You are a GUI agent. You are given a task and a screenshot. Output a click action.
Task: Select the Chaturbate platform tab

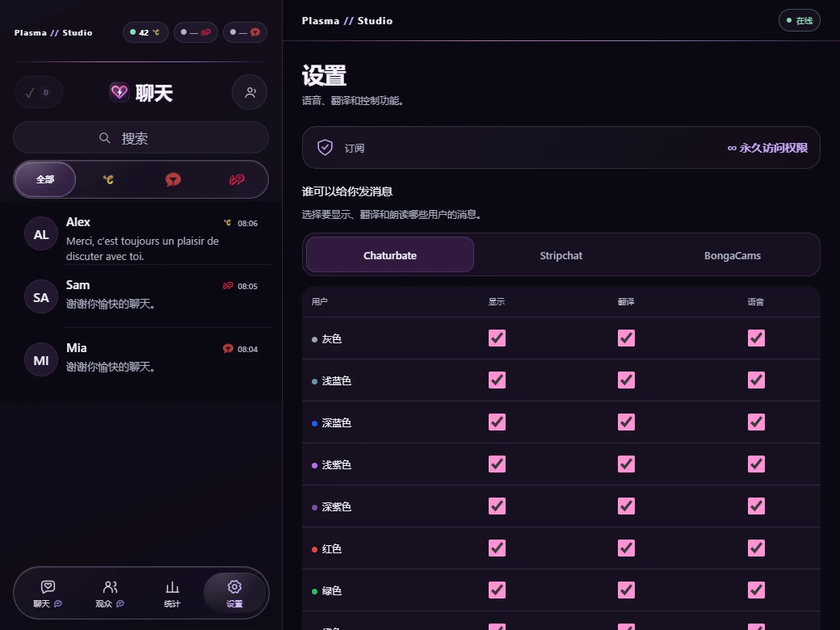(390, 255)
